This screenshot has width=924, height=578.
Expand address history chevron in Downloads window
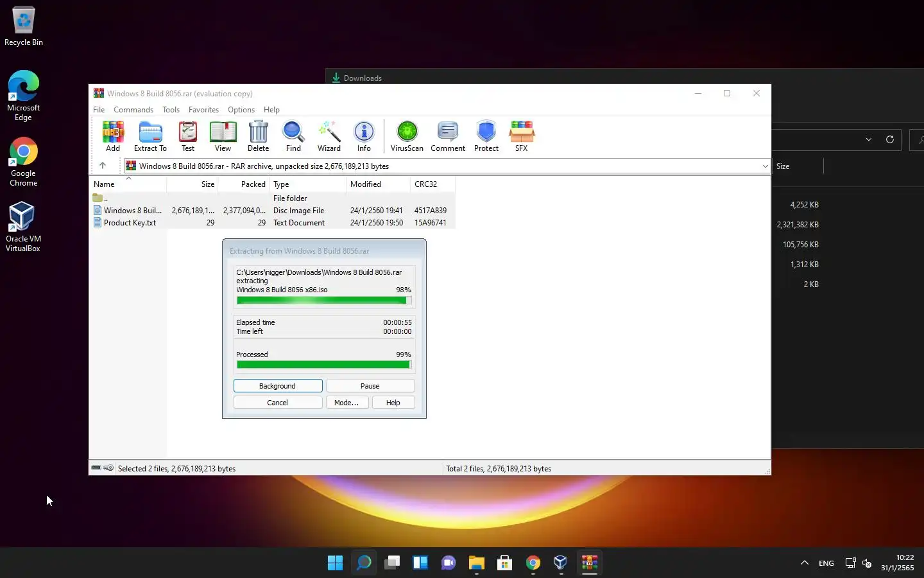tap(869, 139)
